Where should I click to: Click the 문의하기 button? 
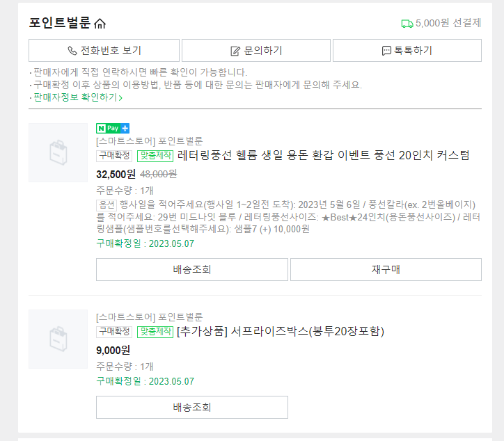(256, 50)
